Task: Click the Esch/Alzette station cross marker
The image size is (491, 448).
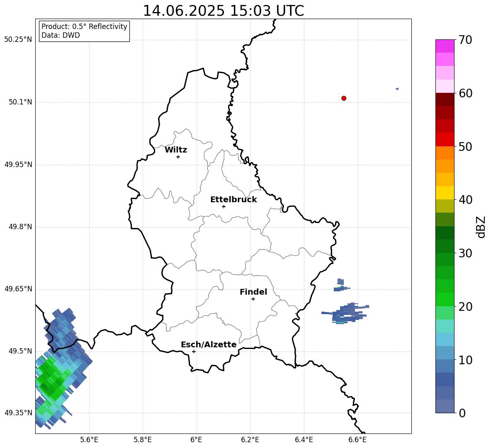Action: click(194, 351)
